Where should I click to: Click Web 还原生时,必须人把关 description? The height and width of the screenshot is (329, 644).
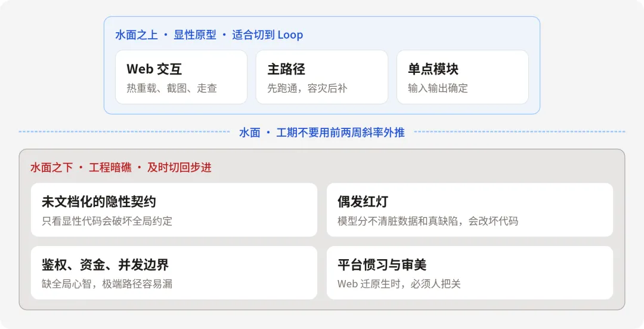pos(399,284)
